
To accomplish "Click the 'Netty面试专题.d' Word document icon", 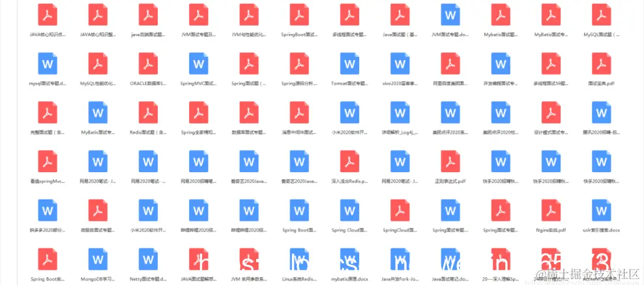I will pyautogui.click(x=148, y=259).
